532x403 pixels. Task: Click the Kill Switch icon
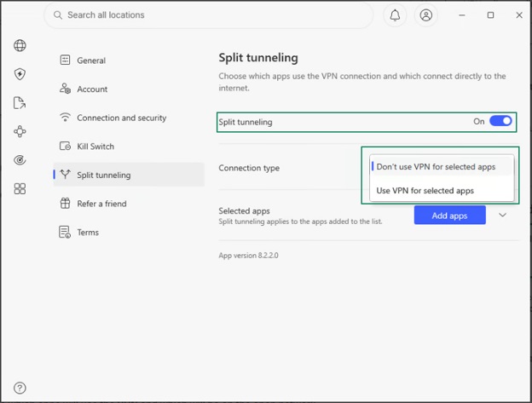[x=65, y=146]
